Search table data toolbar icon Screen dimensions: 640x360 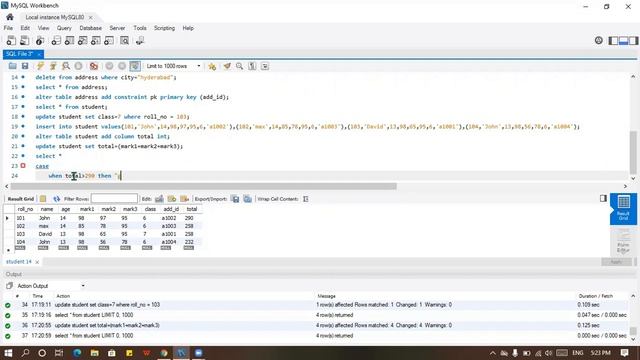pos(124,40)
